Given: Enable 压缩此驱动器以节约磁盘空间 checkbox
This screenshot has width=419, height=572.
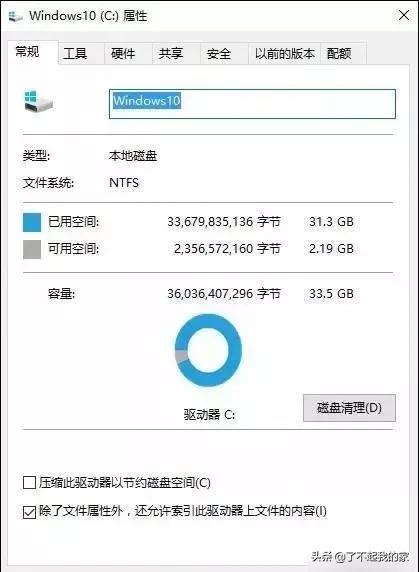Looking at the screenshot, I should coord(29,482).
